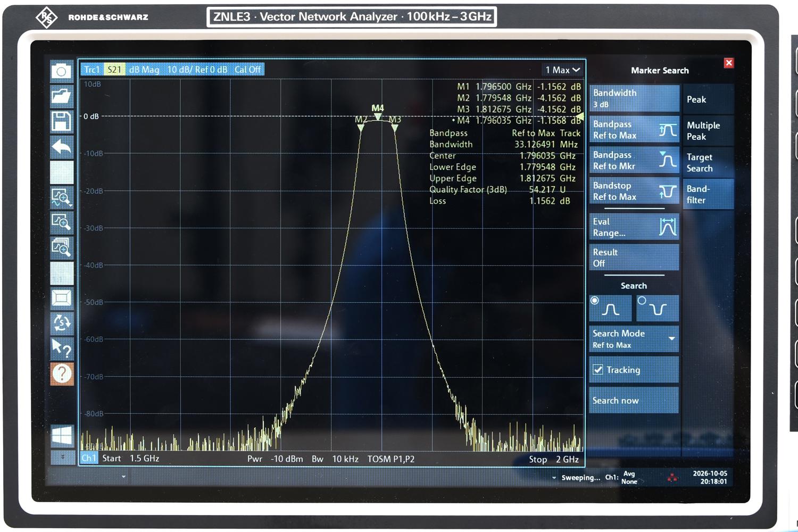
Task: Open status bar dropdown arrow near Sweeping
Action: [554, 478]
